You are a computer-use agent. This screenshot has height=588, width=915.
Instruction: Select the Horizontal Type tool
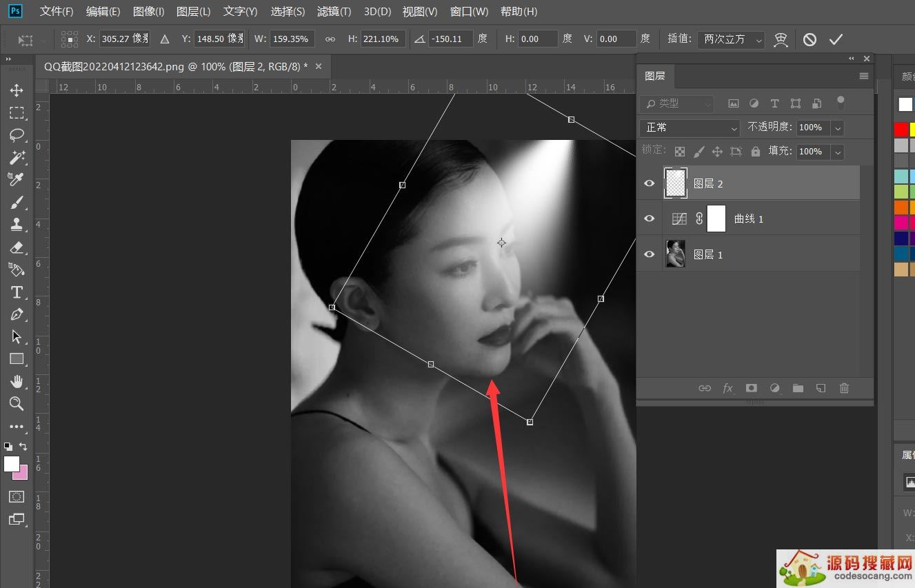(x=17, y=292)
